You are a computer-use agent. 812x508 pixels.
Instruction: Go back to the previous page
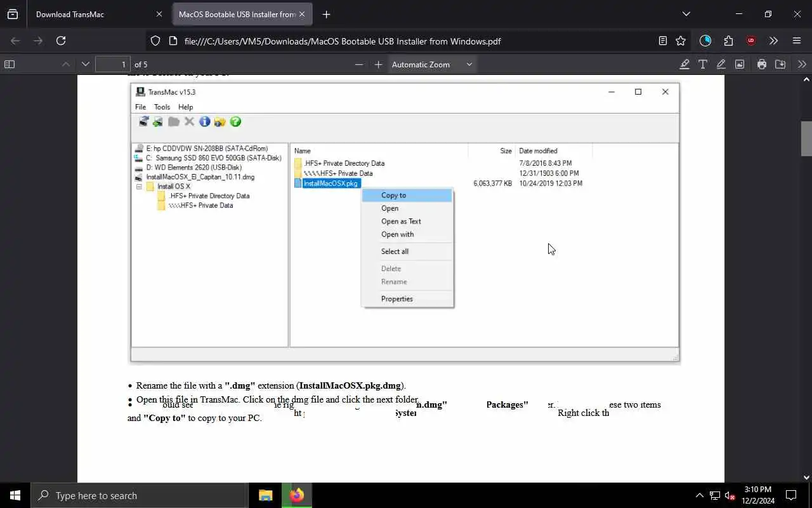[x=15, y=41]
